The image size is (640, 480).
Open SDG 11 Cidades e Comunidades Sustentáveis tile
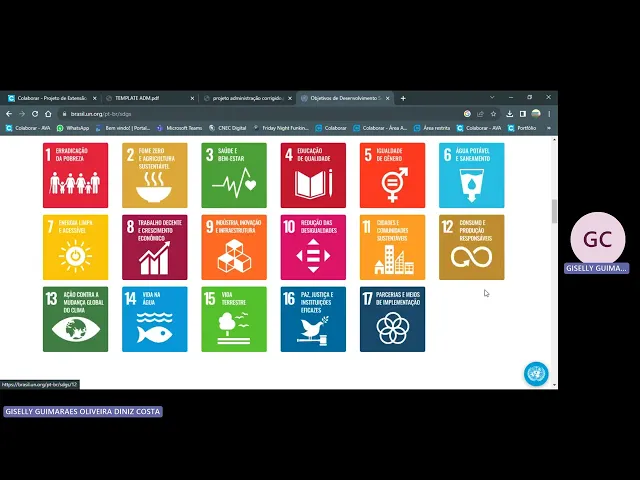click(392, 247)
